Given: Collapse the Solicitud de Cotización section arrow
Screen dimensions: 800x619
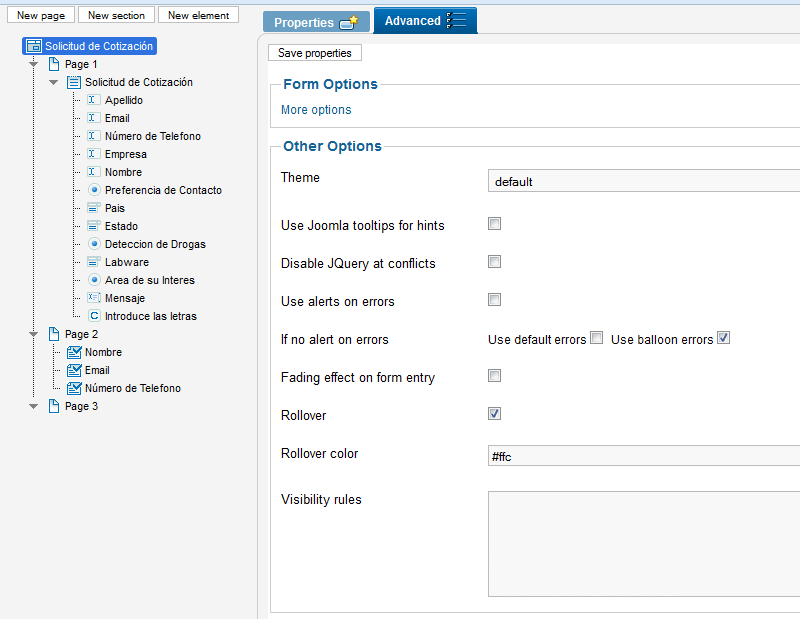Looking at the screenshot, I should (54, 82).
